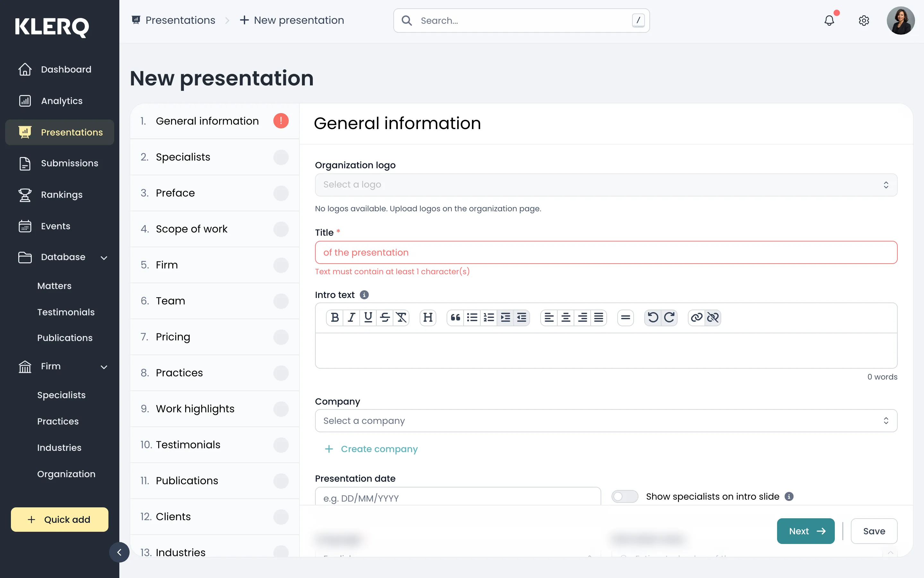924x578 pixels.
Task: Switch to step 2 Specialists
Action: click(215, 157)
